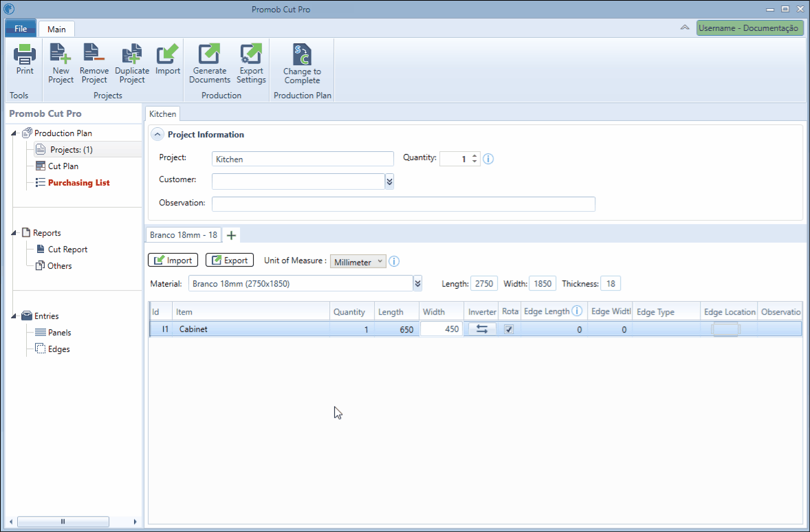Open the Unit of Measure Millimeter dropdown
This screenshot has height=532, width=810.
[x=358, y=261]
